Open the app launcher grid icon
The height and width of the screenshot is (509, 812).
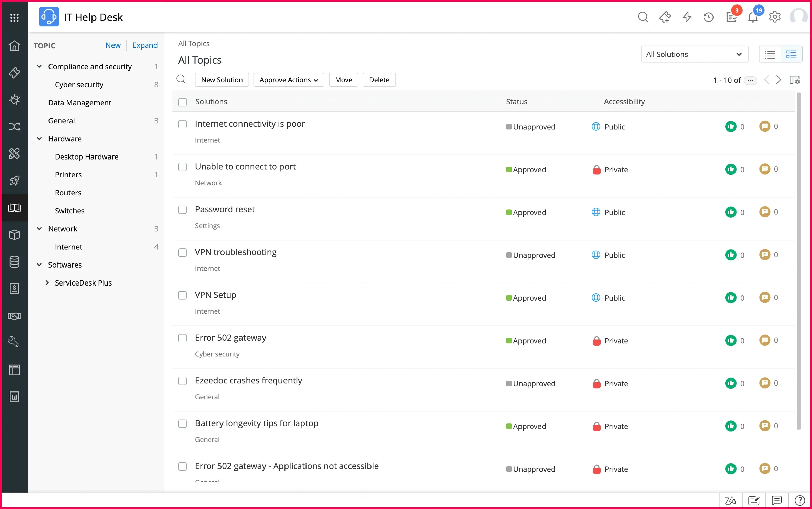pyautogui.click(x=14, y=18)
